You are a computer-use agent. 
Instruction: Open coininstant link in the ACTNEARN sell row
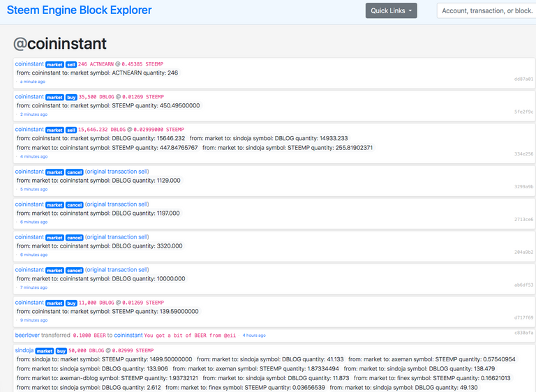point(29,64)
